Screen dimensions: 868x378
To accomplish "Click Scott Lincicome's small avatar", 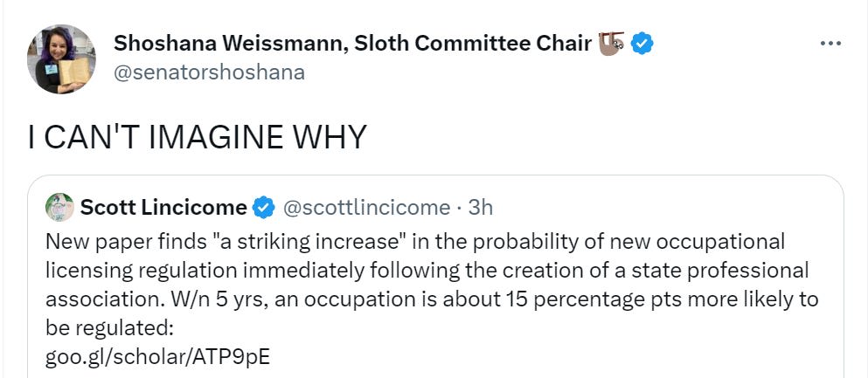I will pyautogui.click(x=59, y=207).
